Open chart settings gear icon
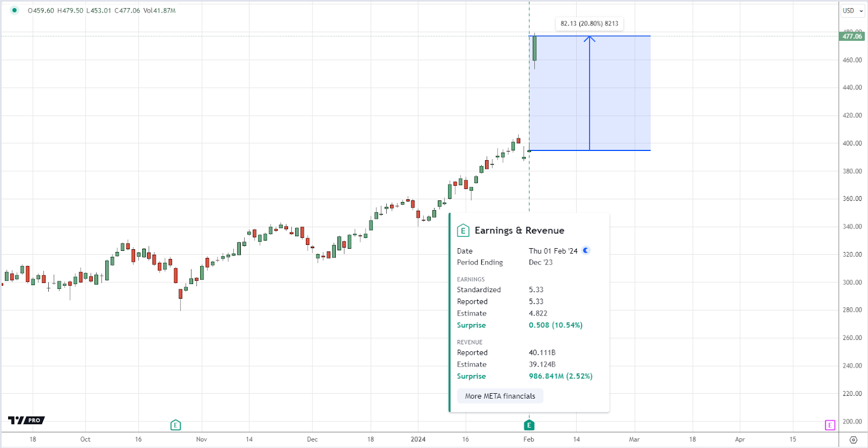Screen dimensions: 868x448 pos(853,440)
